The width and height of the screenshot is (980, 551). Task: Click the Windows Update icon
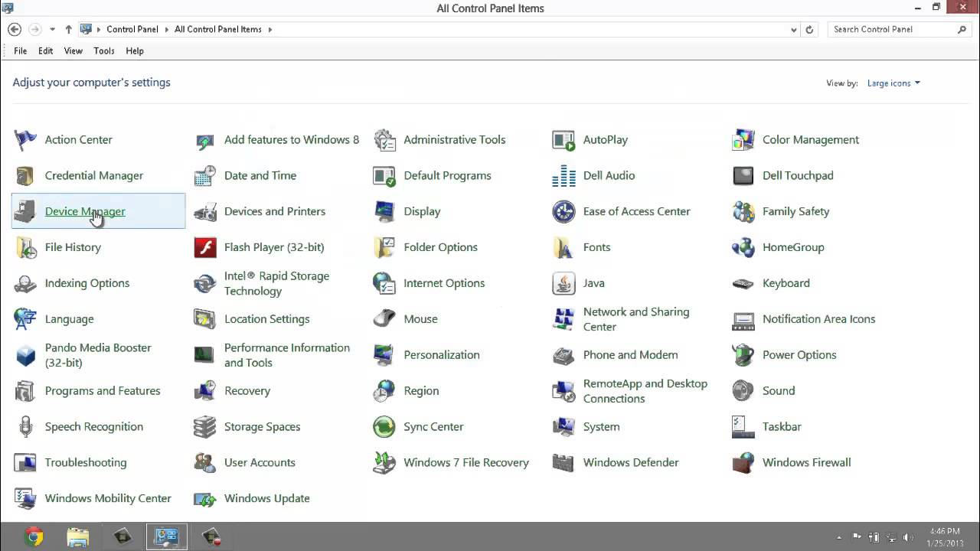204,498
